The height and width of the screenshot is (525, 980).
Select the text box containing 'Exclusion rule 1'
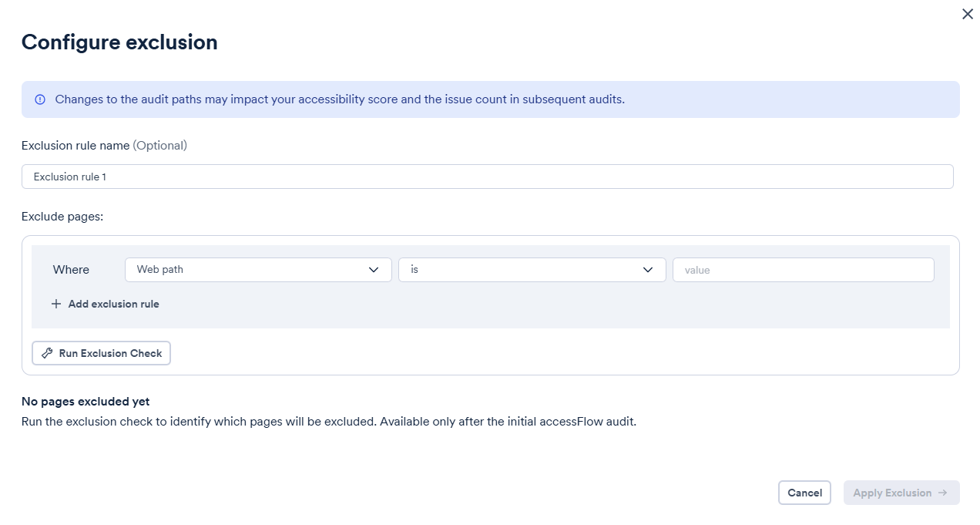point(487,177)
